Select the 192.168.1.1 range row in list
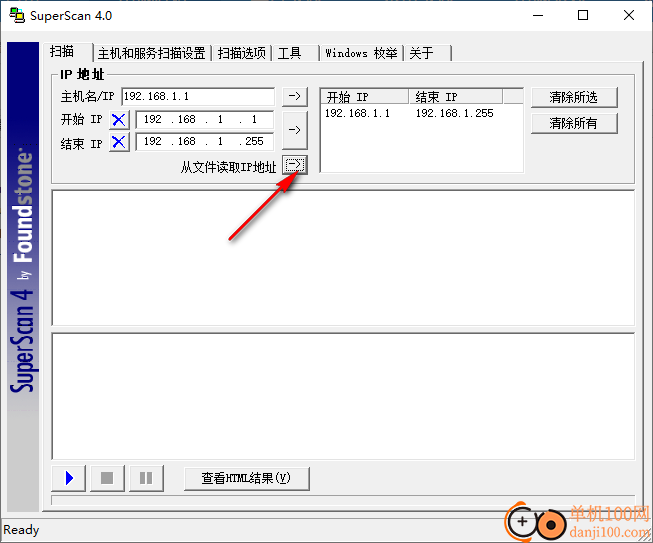Image resolution: width=653 pixels, height=543 pixels. coord(421,113)
